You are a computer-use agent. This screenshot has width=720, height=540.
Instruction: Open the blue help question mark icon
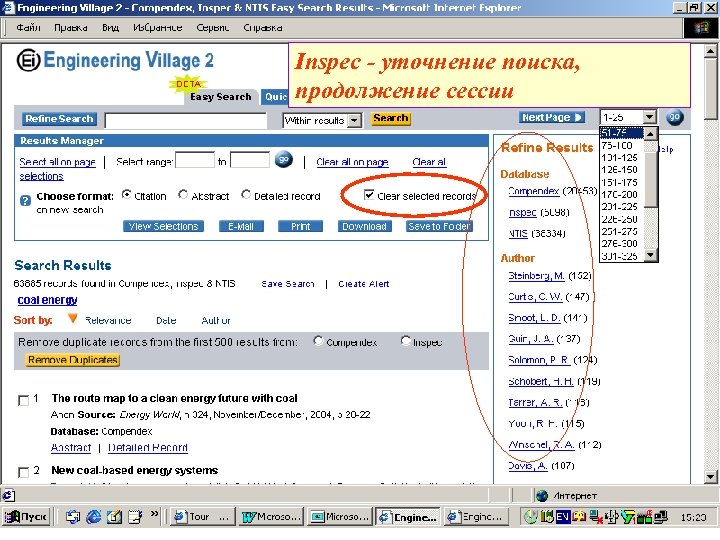25,201
